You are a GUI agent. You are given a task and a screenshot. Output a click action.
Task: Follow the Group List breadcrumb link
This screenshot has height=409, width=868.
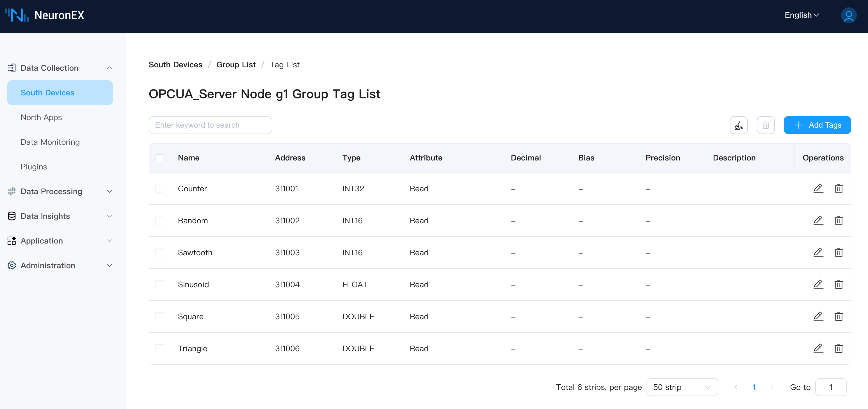pos(236,65)
